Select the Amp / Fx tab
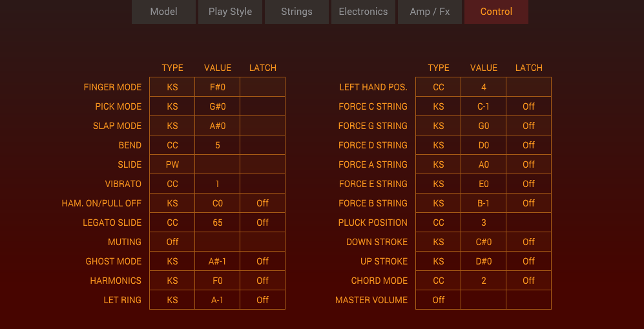This screenshot has width=644, height=329. [x=430, y=12]
